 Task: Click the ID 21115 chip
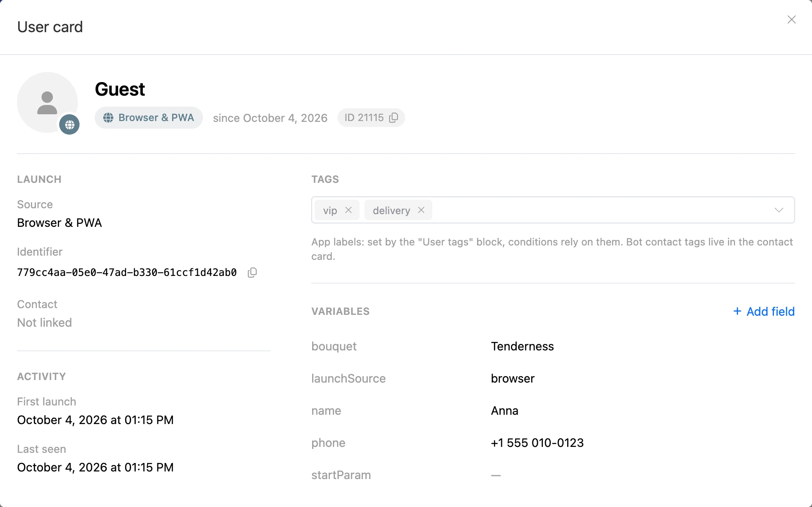pyautogui.click(x=371, y=118)
